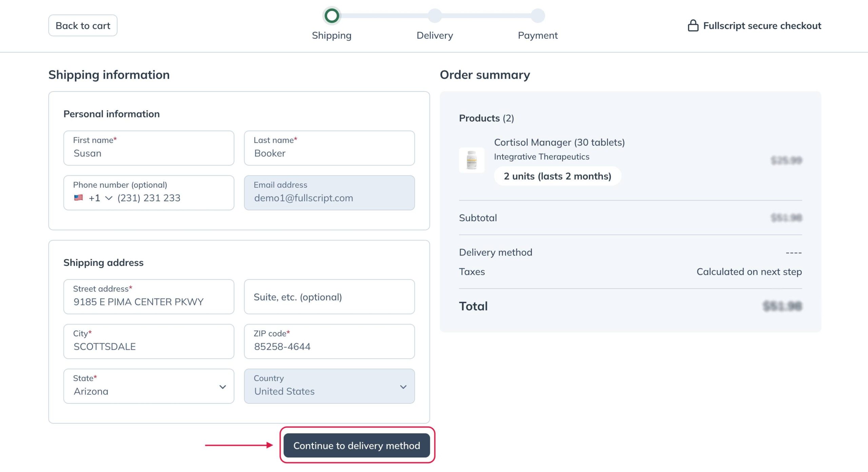Click the Delivery step progress indicator

tap(435, 16)
